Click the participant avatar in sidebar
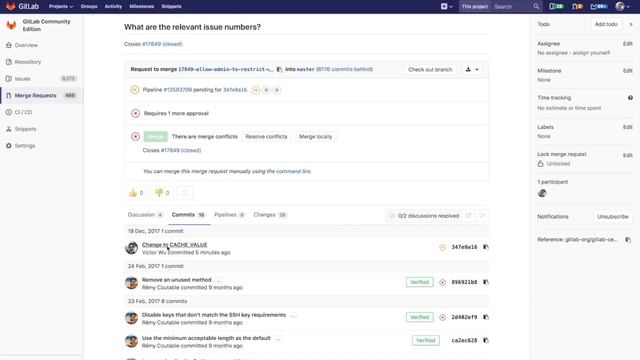The width and height of the screenshot is (640, 360). coord(542,193)
